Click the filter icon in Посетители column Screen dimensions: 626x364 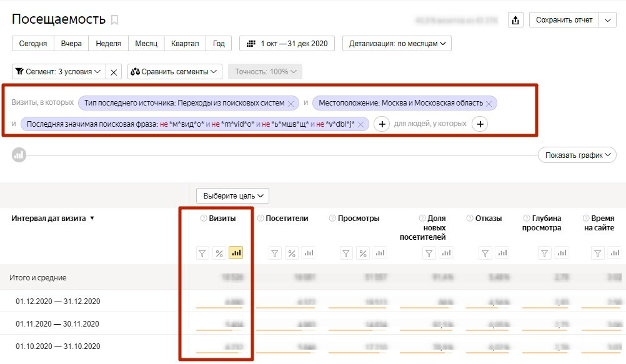pos(275,253)
